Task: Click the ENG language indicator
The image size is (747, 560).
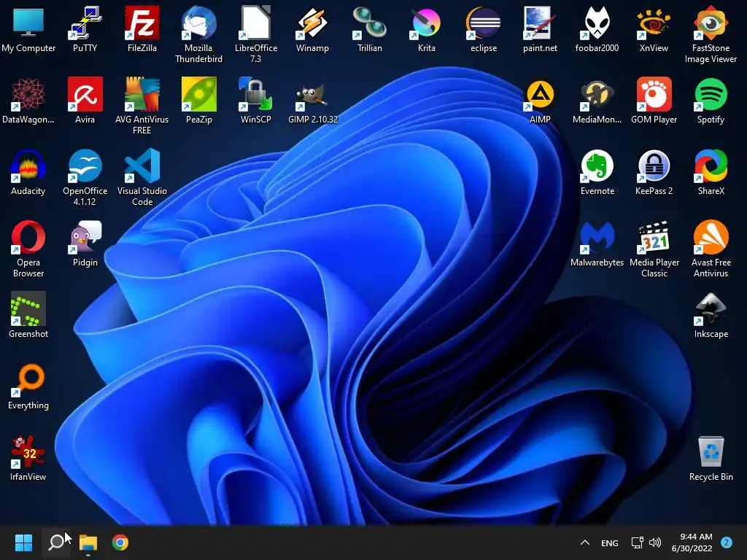Action: tap(610, 542)
